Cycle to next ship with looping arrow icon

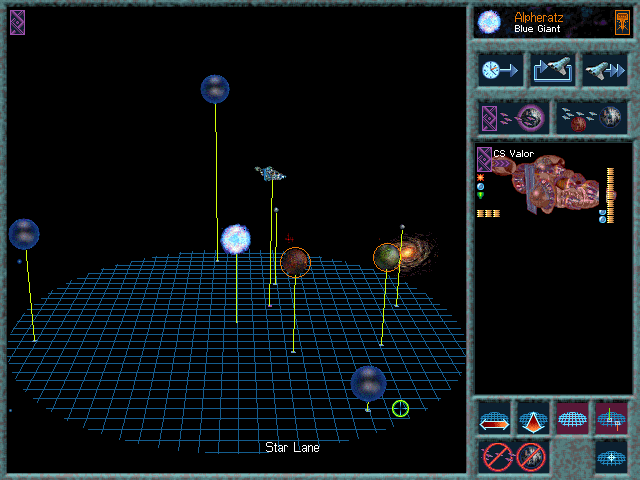coord(553,70)
